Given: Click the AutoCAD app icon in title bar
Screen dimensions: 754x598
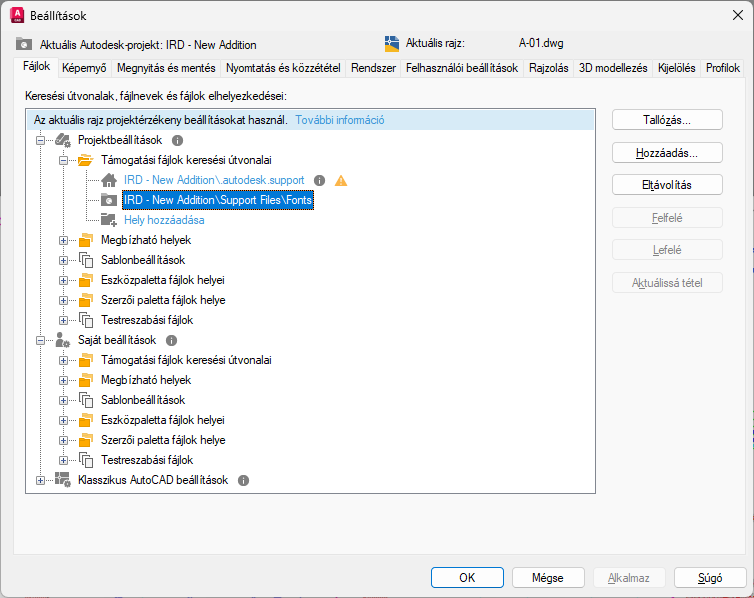Looking at the screenshot, I should point(17,15).
